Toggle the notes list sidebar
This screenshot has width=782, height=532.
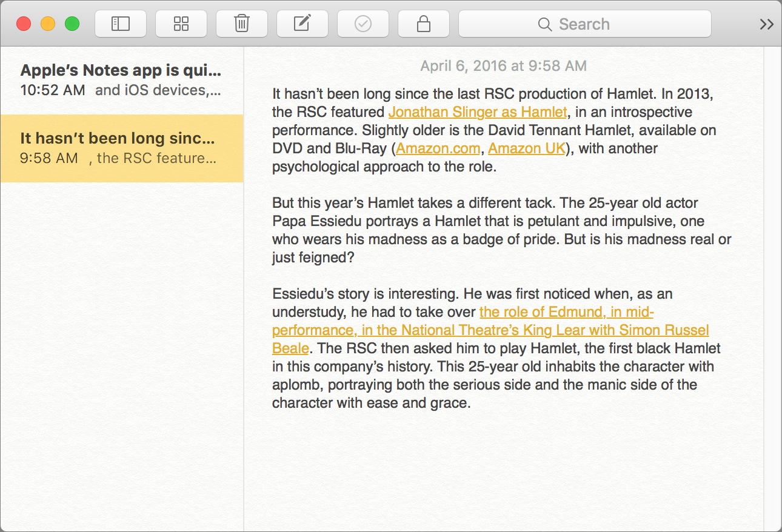[120, 24]
